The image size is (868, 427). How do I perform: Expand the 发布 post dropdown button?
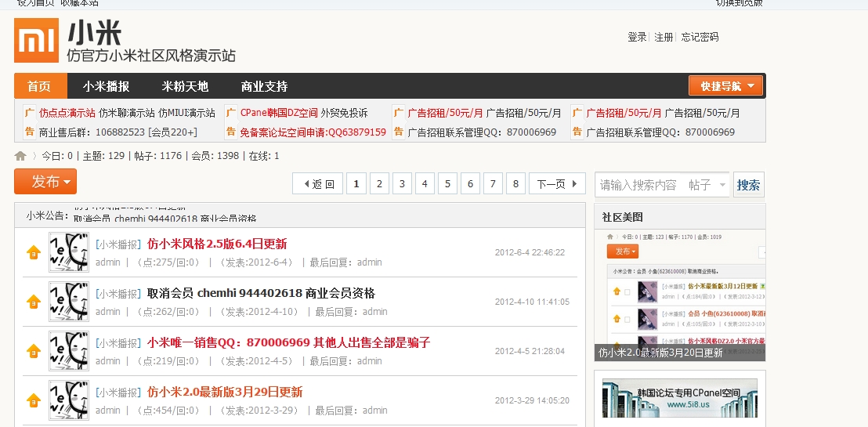pos(45,182)
